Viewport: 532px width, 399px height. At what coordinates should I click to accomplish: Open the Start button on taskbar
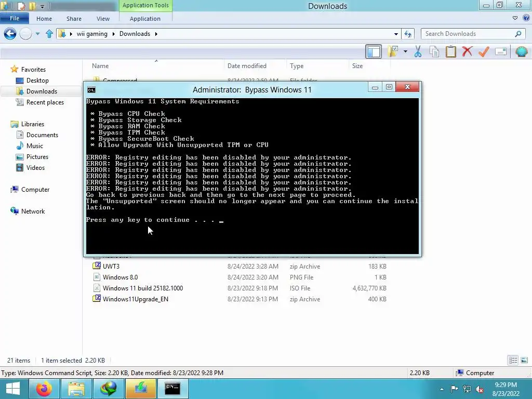13,389
